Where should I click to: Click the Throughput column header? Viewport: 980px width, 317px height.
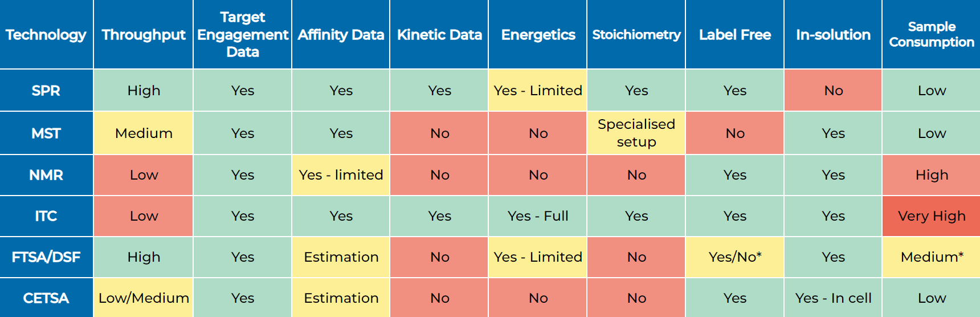[x=144, y=35]
